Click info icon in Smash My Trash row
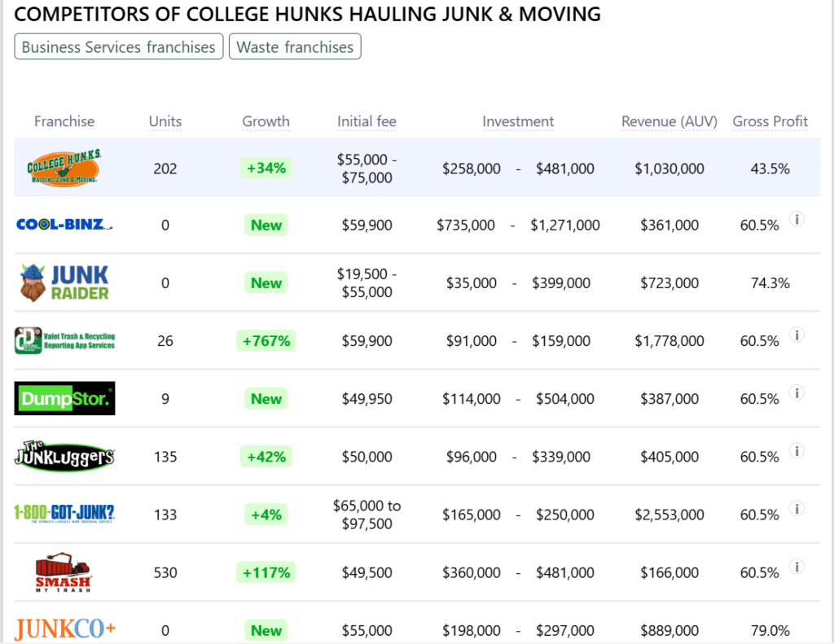834x644 pixels. [797, 567]
